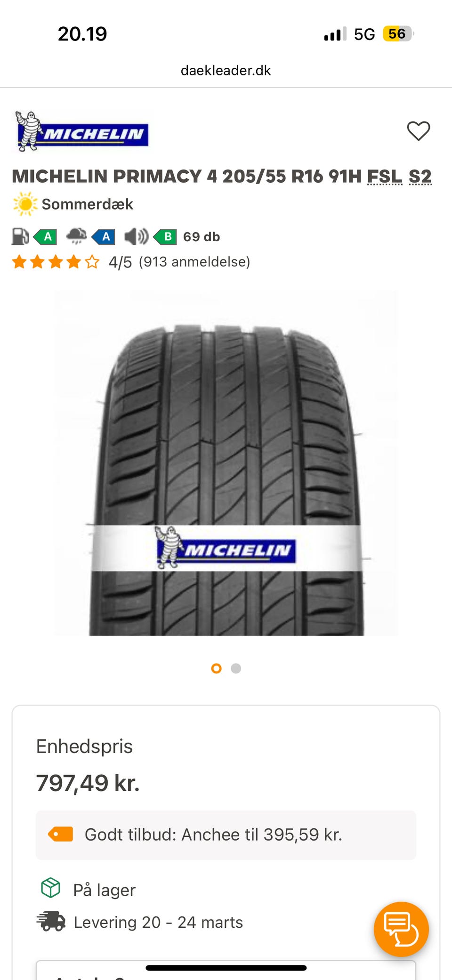Tap the sun Sommerdæk icon
452x980 pixels.
(25, 204)
